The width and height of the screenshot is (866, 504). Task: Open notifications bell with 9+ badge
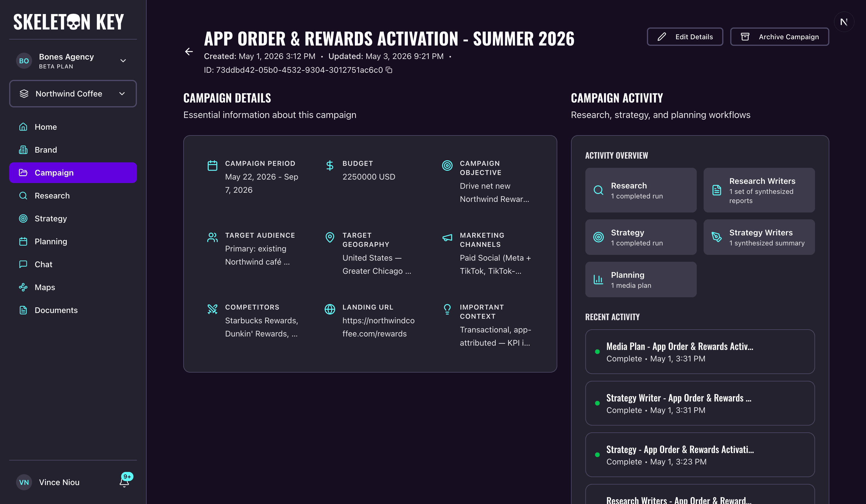pyautogui.click(x=124, y=482)
